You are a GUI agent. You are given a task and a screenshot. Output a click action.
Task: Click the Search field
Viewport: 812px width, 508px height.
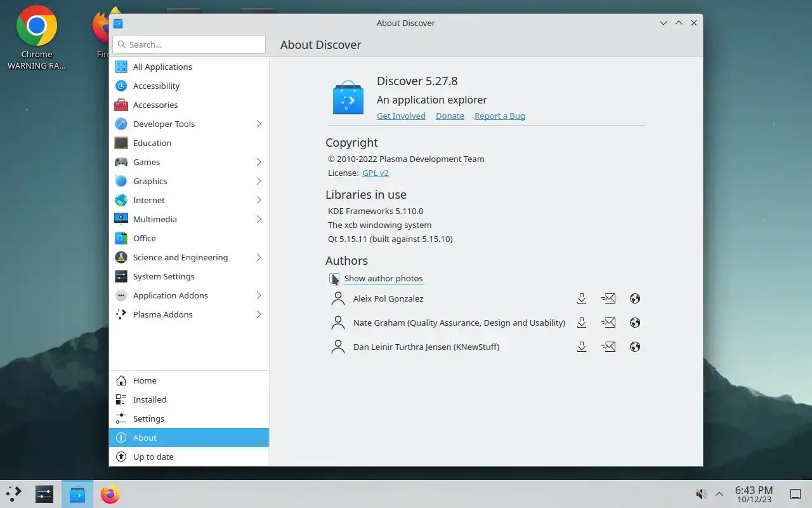pyautogui.click(x=189, y=44)
